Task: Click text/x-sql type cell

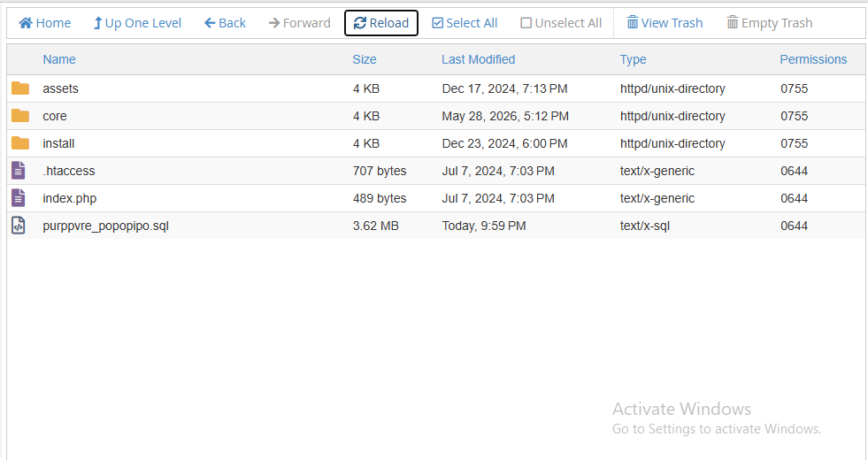Action: click(x=644, y=226)
